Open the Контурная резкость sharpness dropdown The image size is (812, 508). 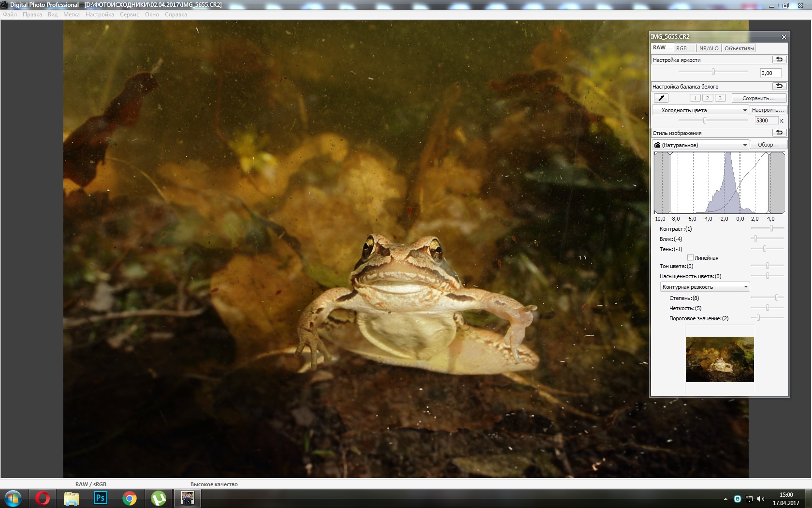[x=705, y=287]
